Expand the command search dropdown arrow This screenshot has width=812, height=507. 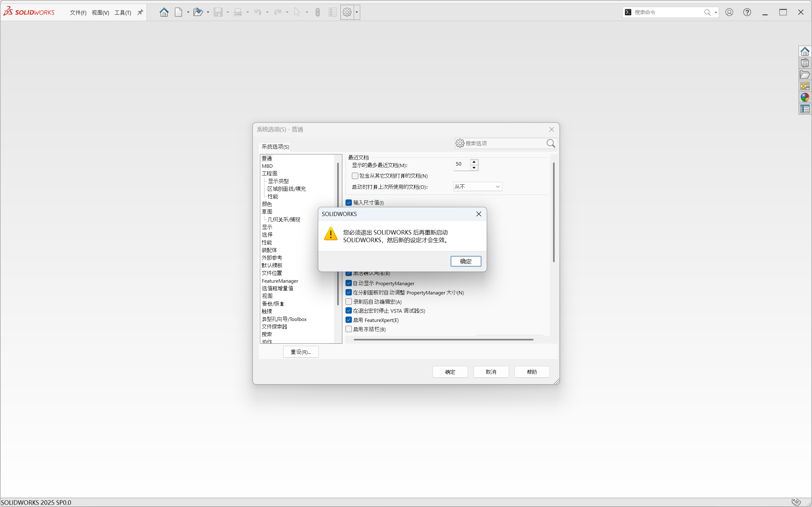(716, 12)
